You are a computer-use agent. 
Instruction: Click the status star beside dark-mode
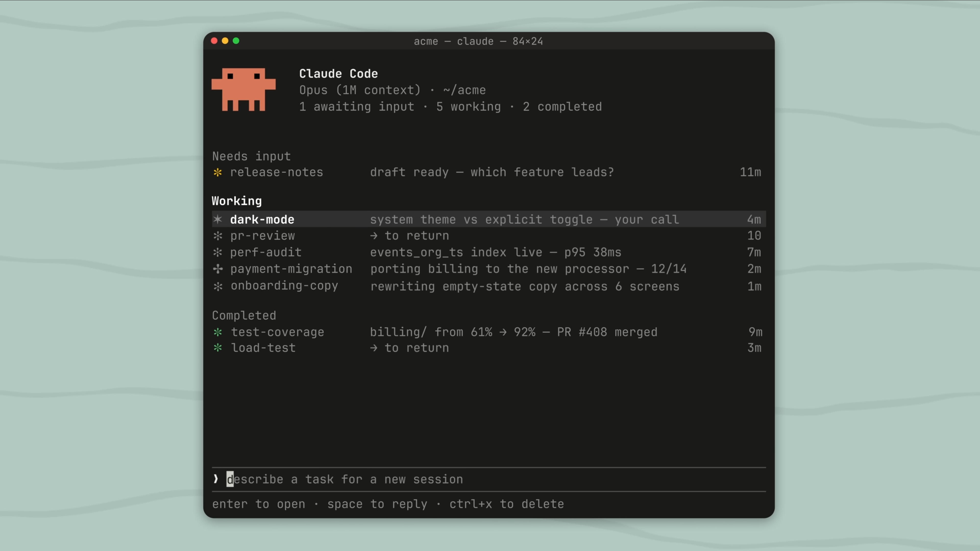218,219
